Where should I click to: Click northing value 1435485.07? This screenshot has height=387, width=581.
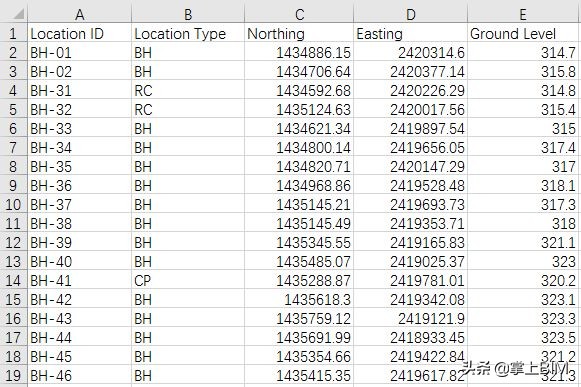coord(299,261)
